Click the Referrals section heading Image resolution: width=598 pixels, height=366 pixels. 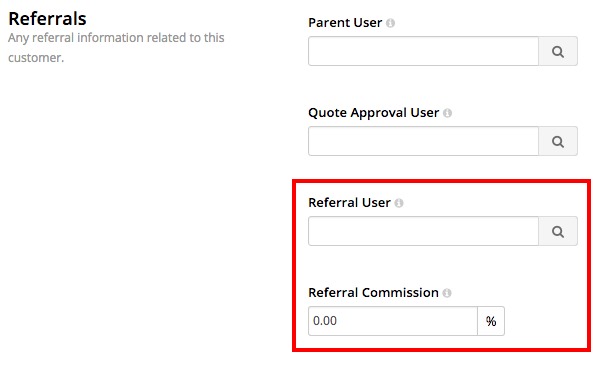coord(47,19)
